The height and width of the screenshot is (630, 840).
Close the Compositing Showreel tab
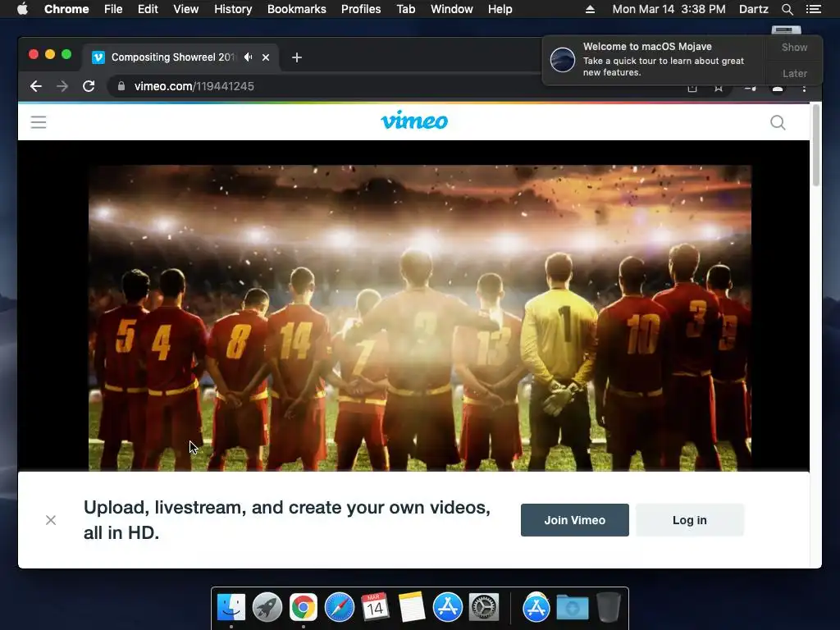[x=266, y=57]
